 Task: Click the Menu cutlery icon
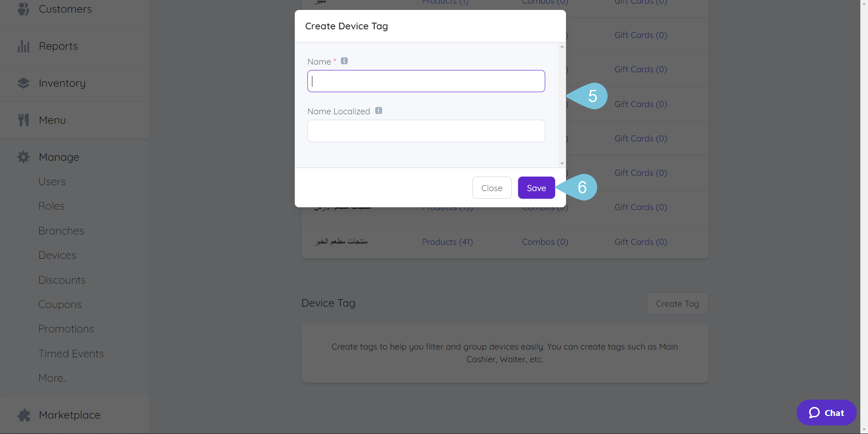[24, 120]
